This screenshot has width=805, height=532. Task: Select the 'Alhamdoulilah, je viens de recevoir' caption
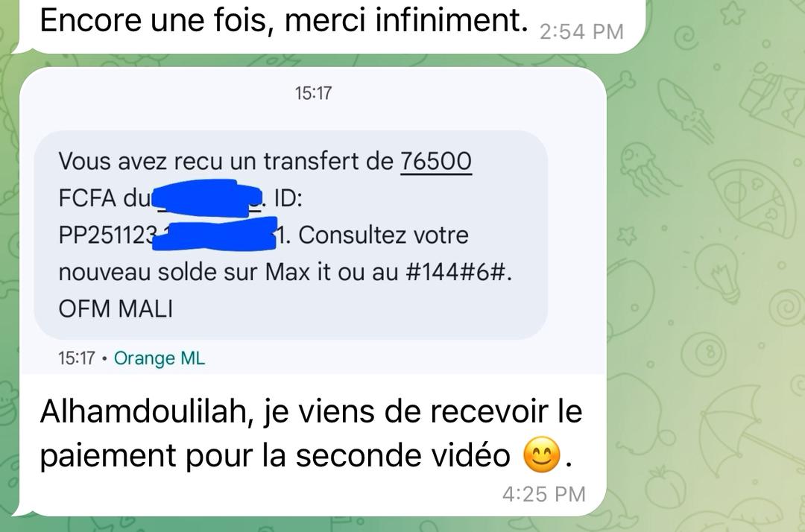click(311, 434)
